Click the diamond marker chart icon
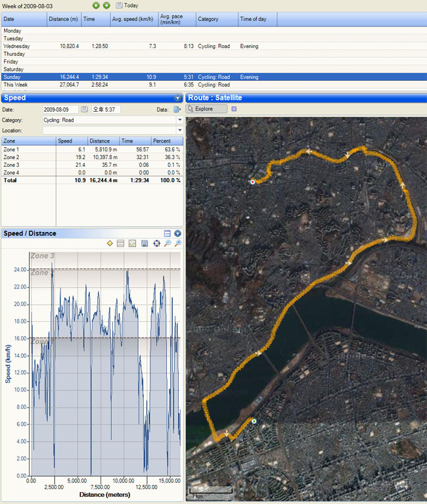This screenshot has width=427, height=504. (110, 244)
